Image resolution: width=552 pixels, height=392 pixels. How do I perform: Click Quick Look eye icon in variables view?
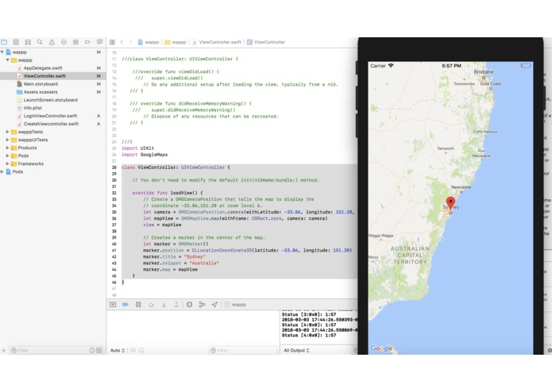click(x=133, y=351)
